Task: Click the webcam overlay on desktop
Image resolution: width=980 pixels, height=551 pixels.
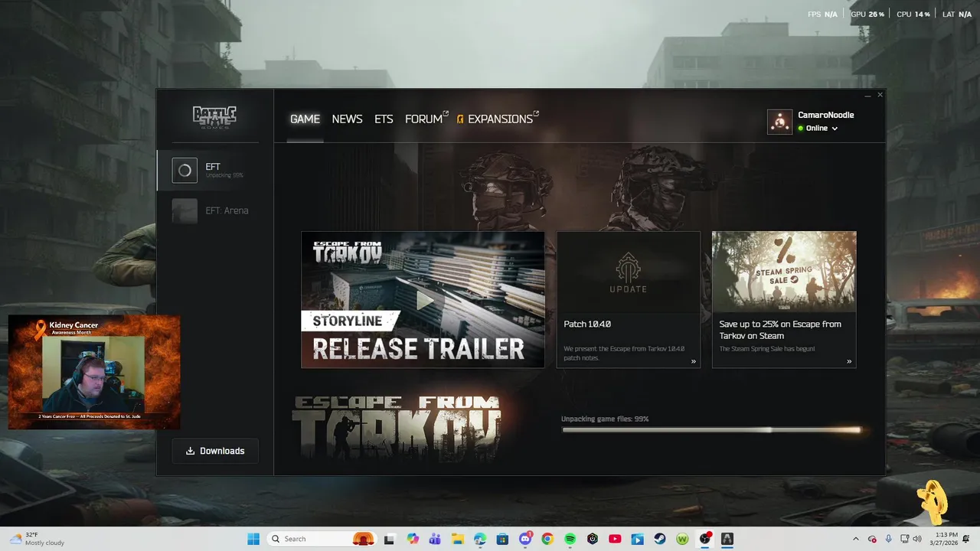Action: 94,372
